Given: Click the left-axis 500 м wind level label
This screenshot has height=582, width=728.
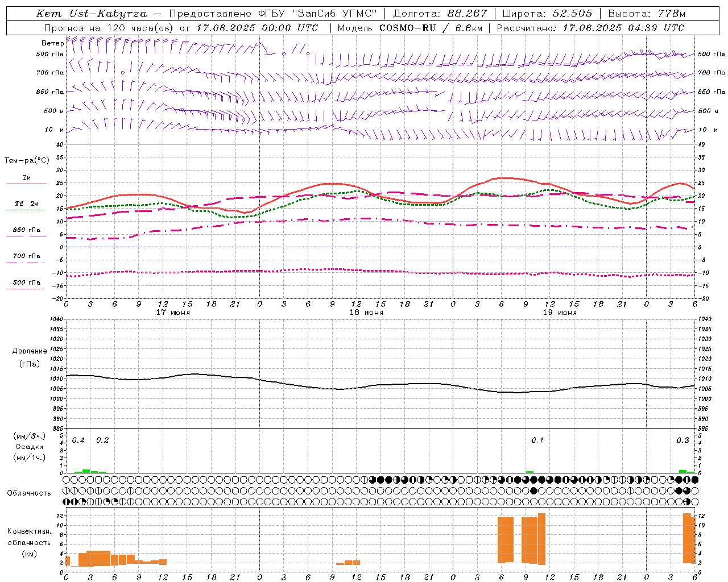Looking at the screenshot, I should click(x=53, y=111).
